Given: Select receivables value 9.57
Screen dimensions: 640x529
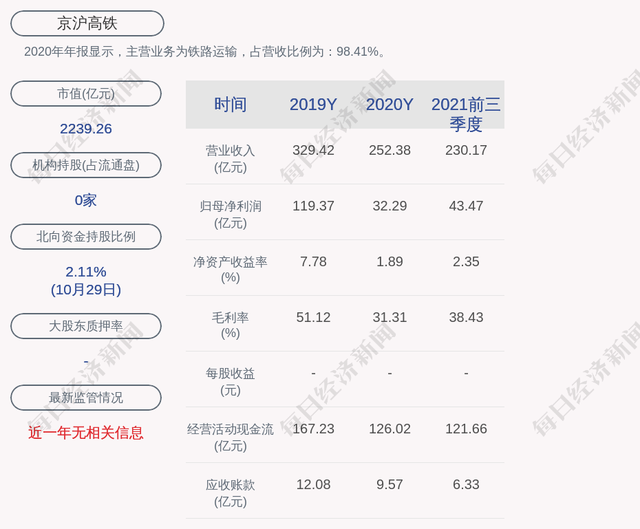Looking at the screenshot, I should pyautogui.click(x=389, y=485).
